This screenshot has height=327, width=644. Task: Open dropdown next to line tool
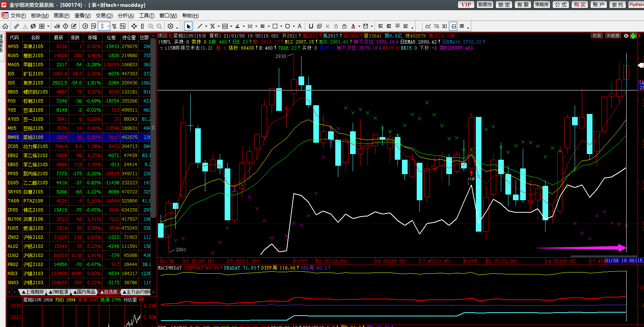(206, 26)
